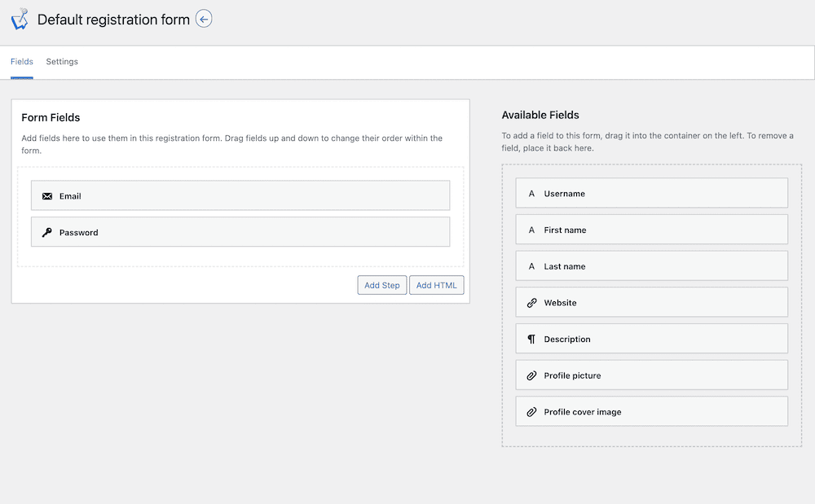Click the Add Step button
Viewport: 815px width, 504px height.
tap(382, 285)
